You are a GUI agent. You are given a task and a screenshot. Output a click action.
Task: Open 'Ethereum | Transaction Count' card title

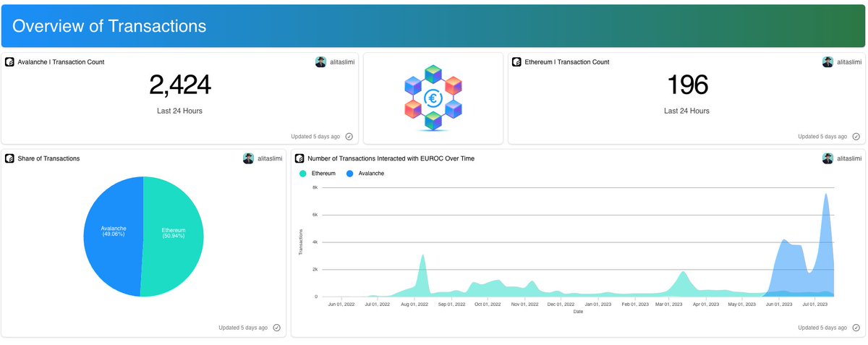tap(567, 62)
